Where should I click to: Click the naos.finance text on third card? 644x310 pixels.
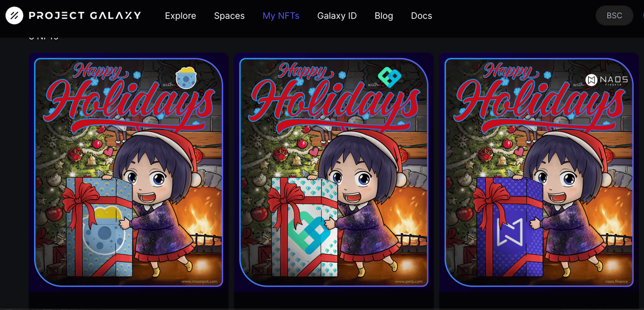point(617,281)
